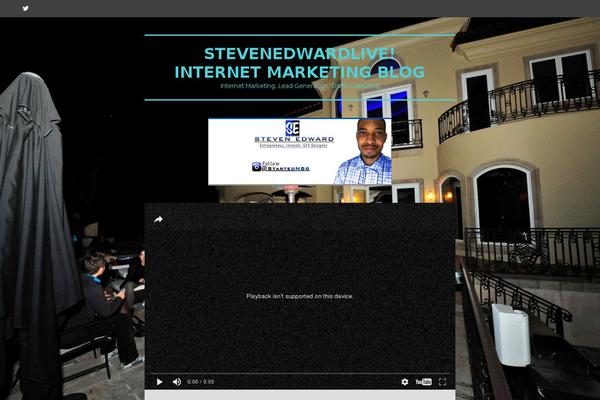
Task: Click the video progress bar
Action: [300, 373]
